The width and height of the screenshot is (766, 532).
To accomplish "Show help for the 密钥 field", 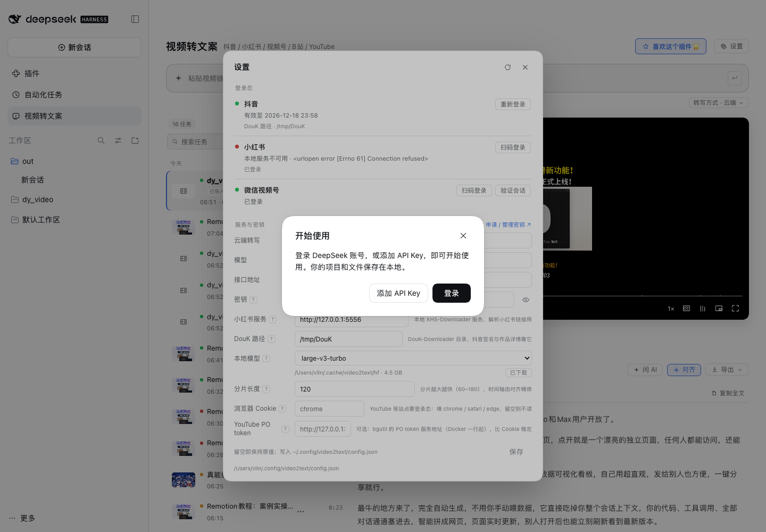I will click(x=253, y=300).
